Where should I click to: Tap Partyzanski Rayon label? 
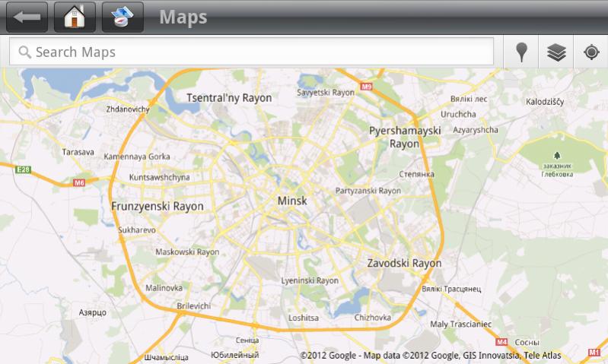point(368,191)
